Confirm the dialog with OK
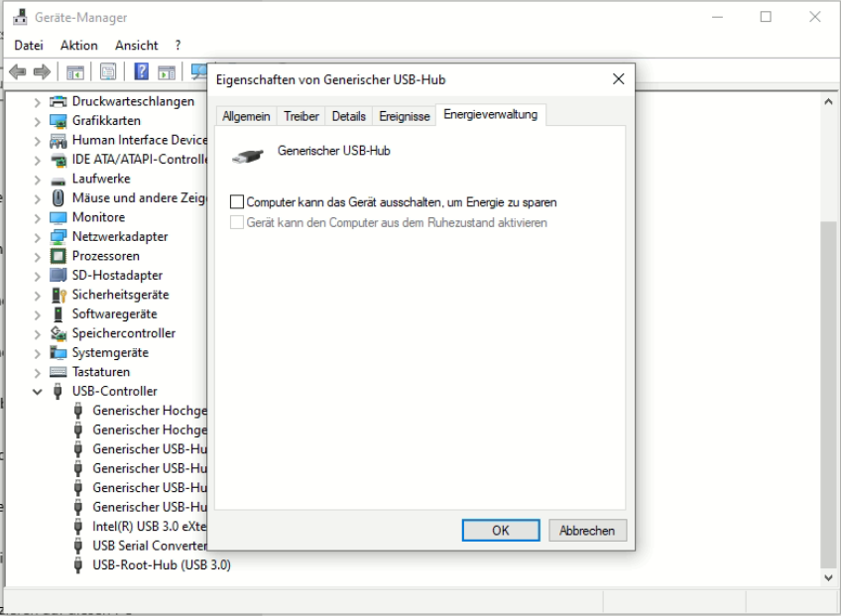This screenshot has height=616, width=841. pyautogui.click(x=501, y=530)
